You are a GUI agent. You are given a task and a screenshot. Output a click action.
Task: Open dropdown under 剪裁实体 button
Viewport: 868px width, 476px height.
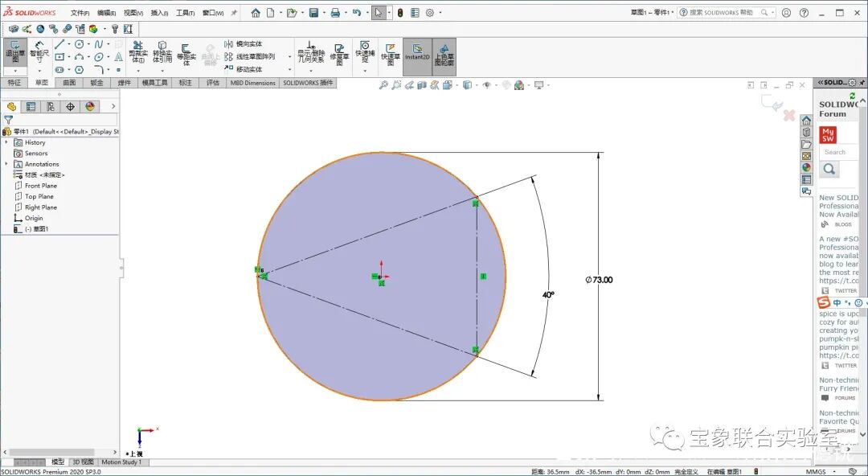pyautogui.click(x=137, y=71)
